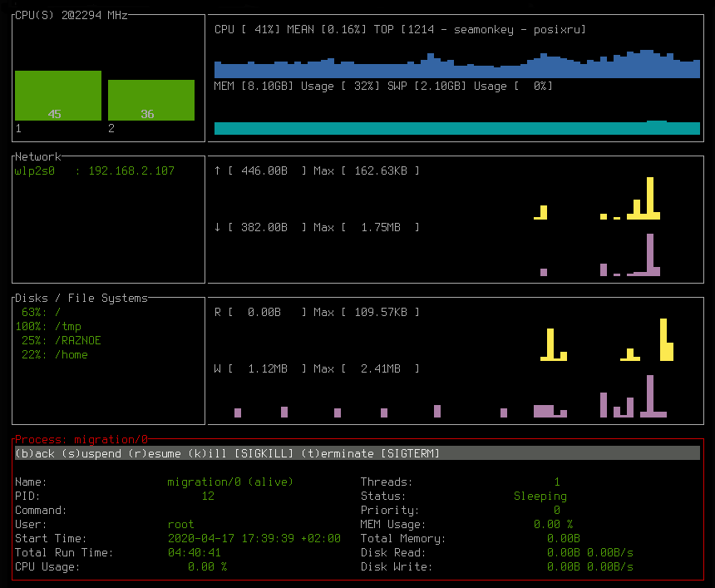Select the '100%: /tmp' filesystem row
Image resolution: width=715 pixels, height=588 pixels.
(48, 327)
